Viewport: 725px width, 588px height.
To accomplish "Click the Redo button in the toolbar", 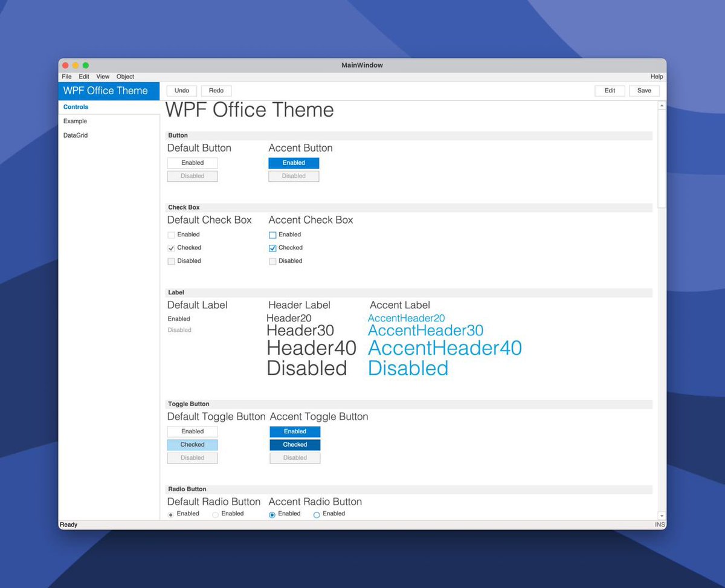I will pos(216,90).
